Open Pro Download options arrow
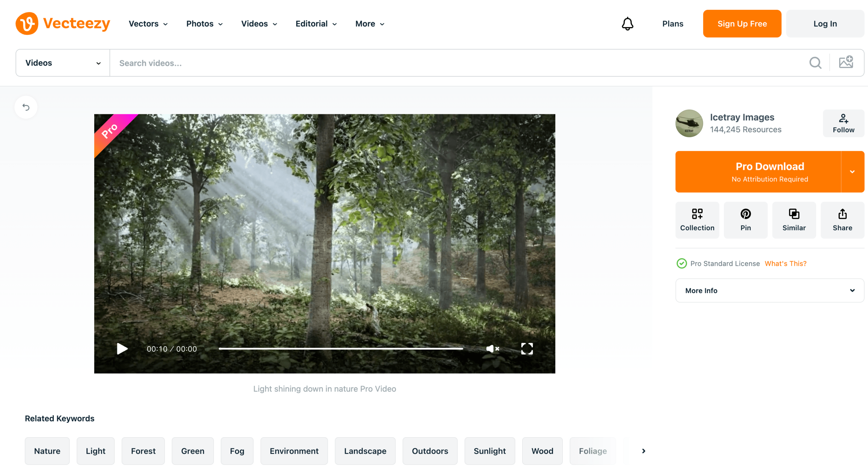This screenshot has height=468, width=868. coord(852,172)
